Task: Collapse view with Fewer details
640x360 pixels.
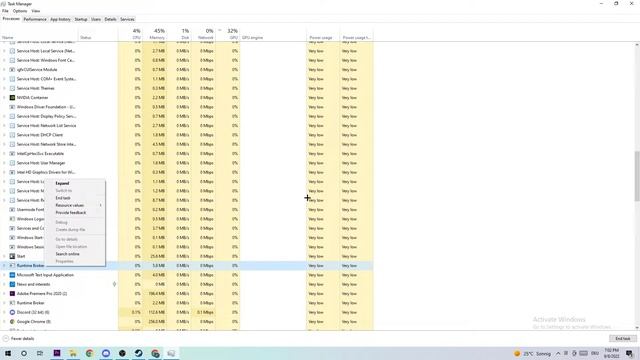Action: click(x=18, y=339)
